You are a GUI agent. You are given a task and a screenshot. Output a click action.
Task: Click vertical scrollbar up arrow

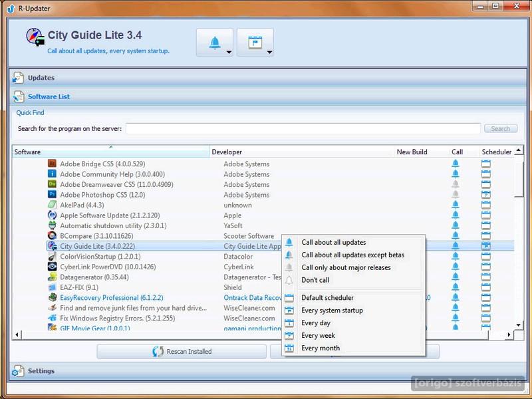click(x=519, y=150)
